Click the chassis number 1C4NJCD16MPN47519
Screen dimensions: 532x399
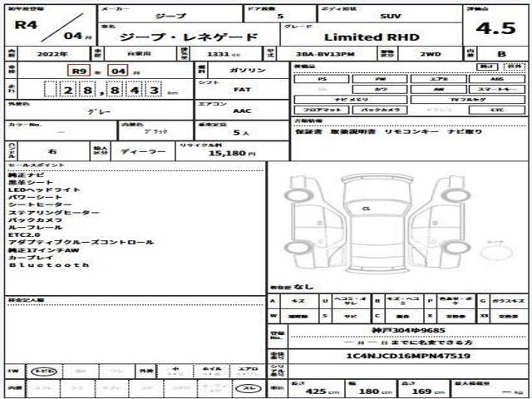coord(408,356)
